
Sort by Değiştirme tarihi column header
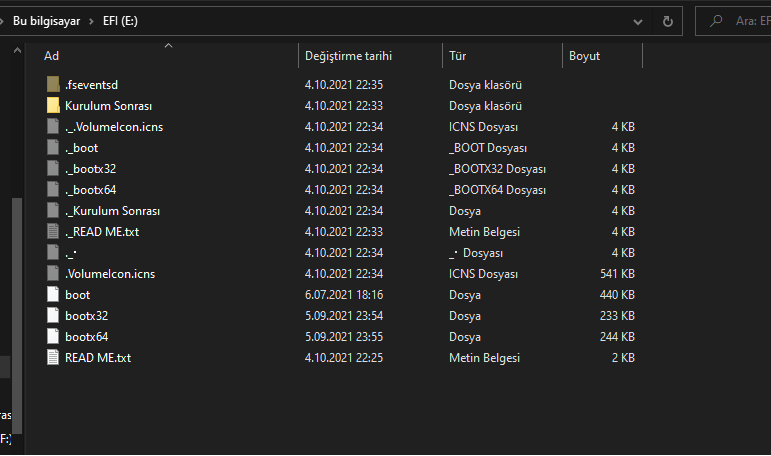coord(348,56)
